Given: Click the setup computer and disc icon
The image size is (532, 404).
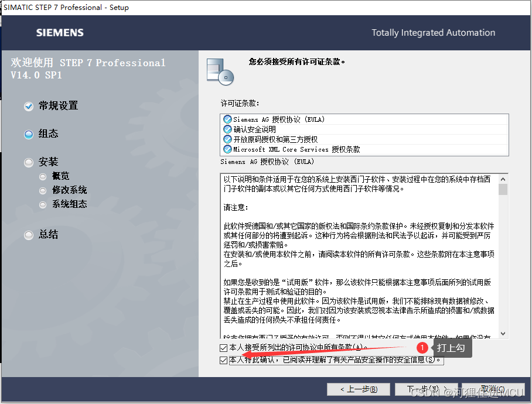Looking at the screenshot, I should coord(220,71).
